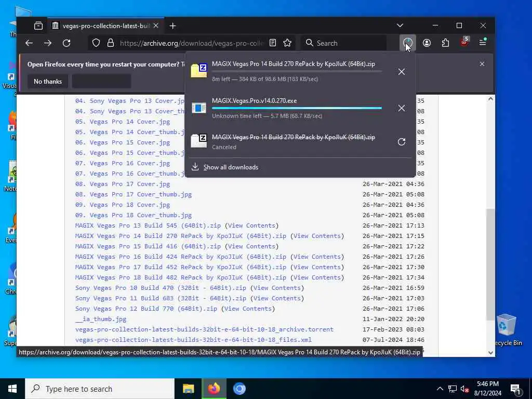Close the vegas-pro-collection tab
Image resolution: width=532 pixels, height=399 pixels.
coord(156,26)
